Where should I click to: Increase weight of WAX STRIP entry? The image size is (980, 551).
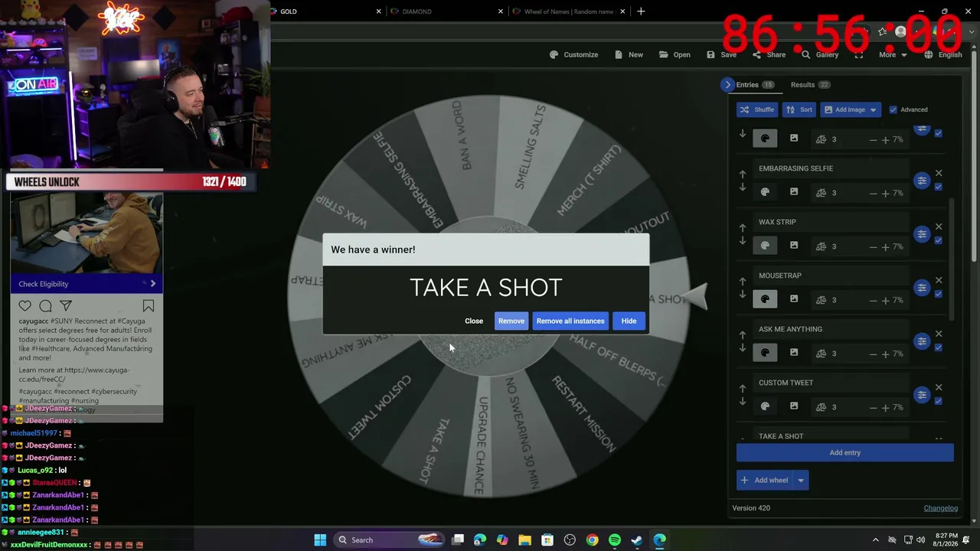click(886, 246)
